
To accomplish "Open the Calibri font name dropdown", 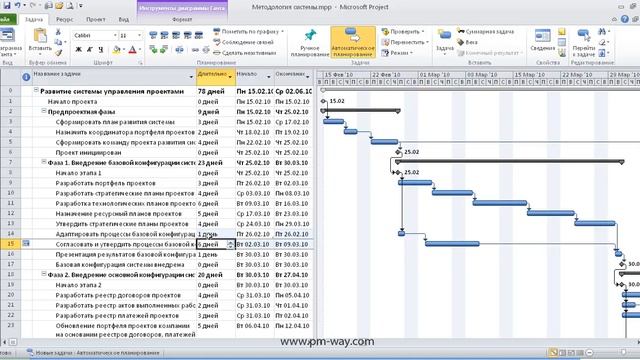I will (115, 36).
